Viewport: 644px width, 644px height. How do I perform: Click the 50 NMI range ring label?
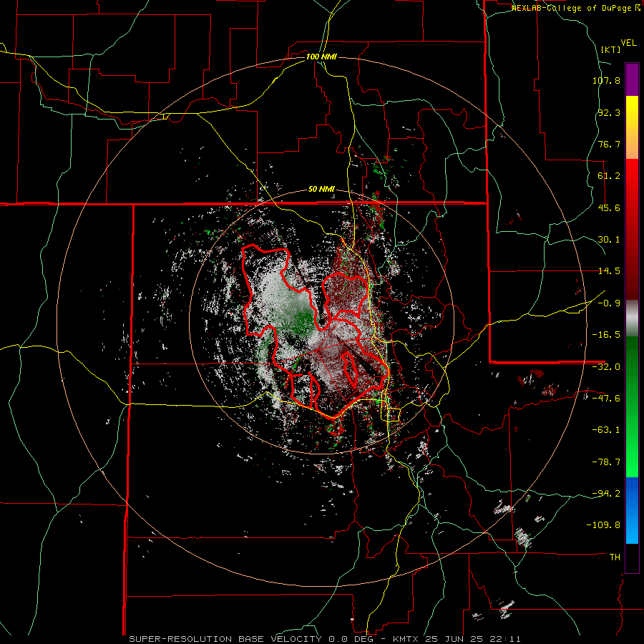(x=321, y=190)
